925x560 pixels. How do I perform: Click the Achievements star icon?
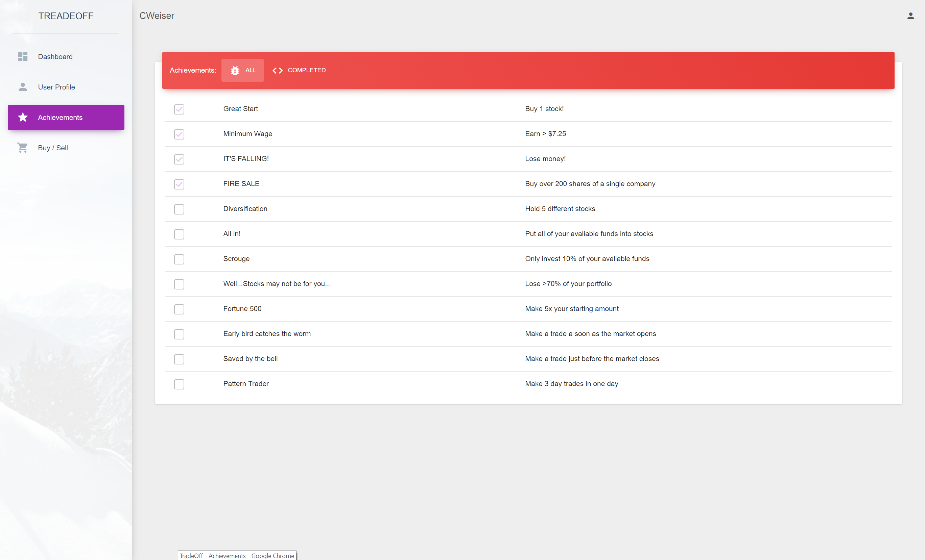tap(23, 118)
